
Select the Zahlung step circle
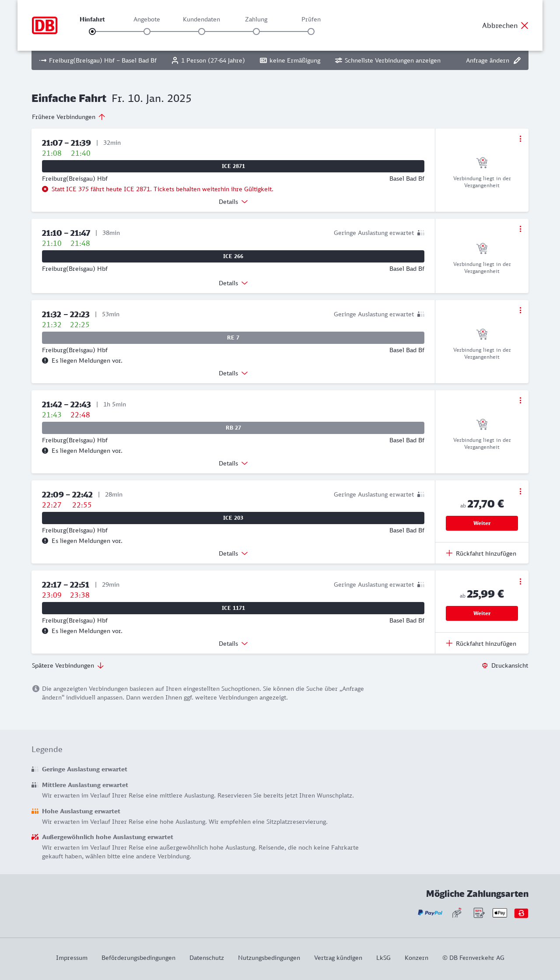pos(256,31)
